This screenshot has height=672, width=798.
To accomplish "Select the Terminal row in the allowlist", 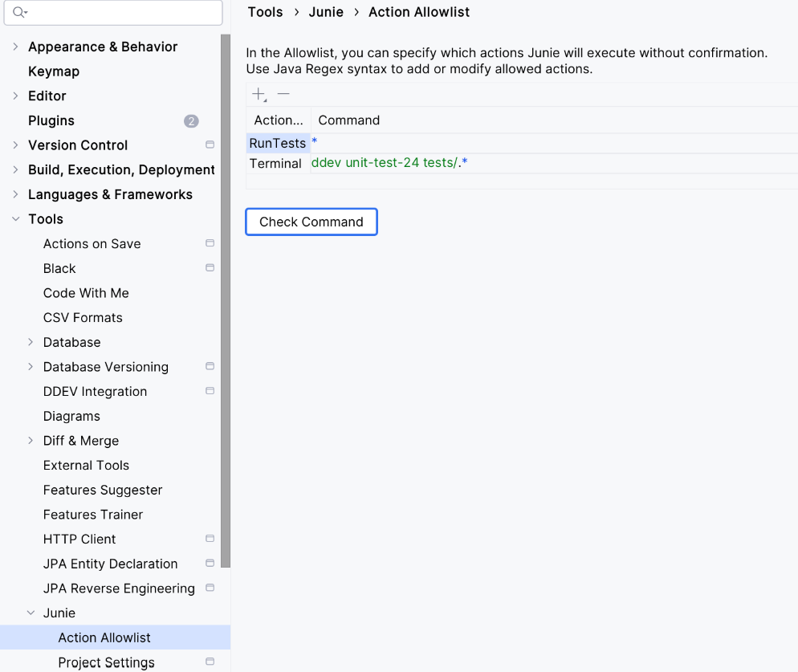I will (x=275, y=163).
